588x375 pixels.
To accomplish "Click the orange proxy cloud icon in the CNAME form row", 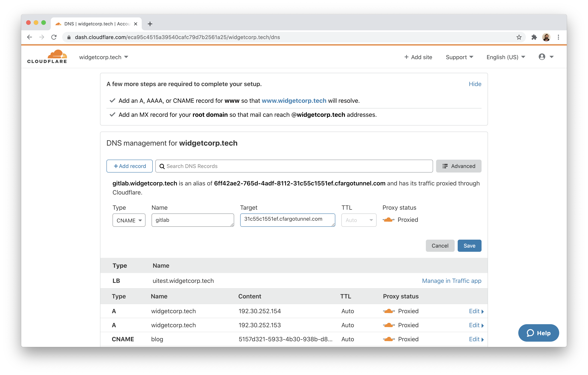I will click(388, 219).
